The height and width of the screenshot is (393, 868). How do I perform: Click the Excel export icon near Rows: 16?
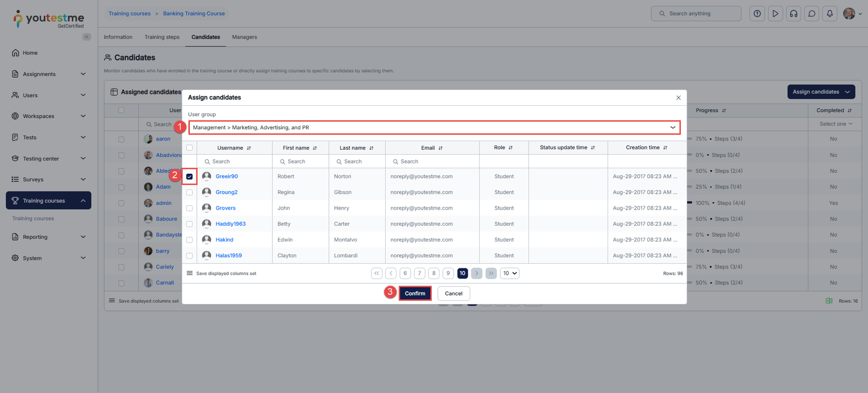829,301
